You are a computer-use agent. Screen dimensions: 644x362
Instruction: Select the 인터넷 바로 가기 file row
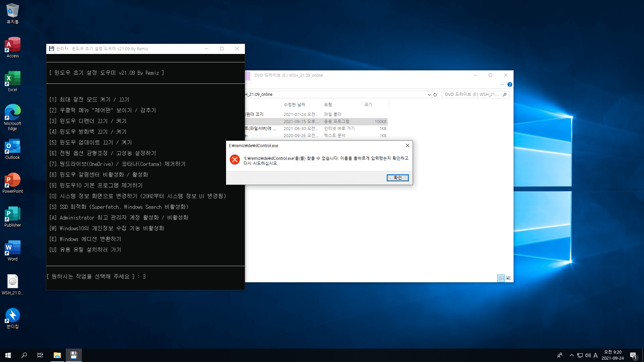point(316,128)
